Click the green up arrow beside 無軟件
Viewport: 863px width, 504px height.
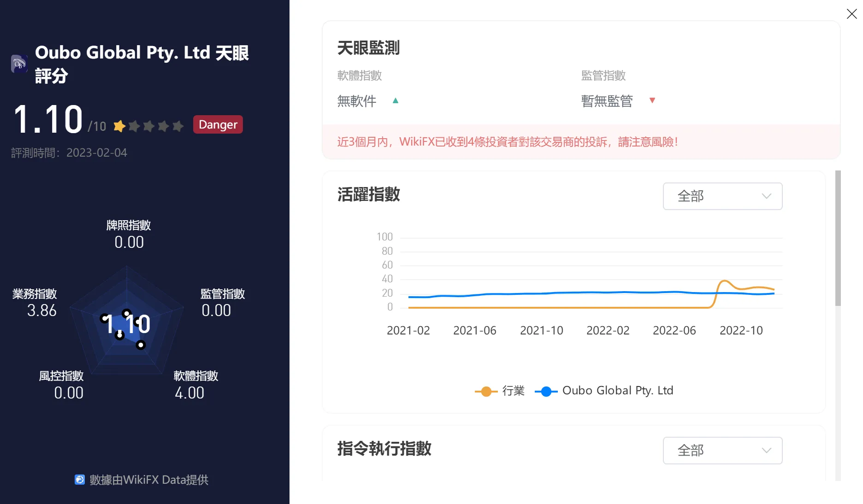[396, 100]
